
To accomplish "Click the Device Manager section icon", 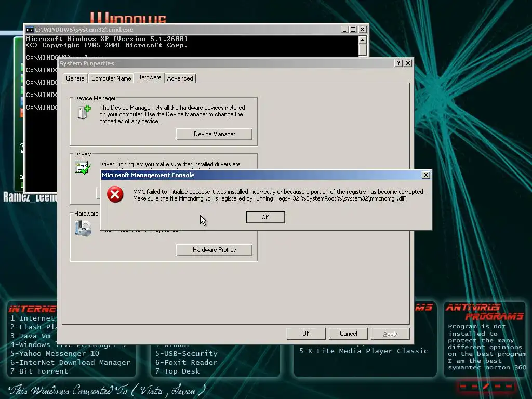I will [x=84, y=113].
